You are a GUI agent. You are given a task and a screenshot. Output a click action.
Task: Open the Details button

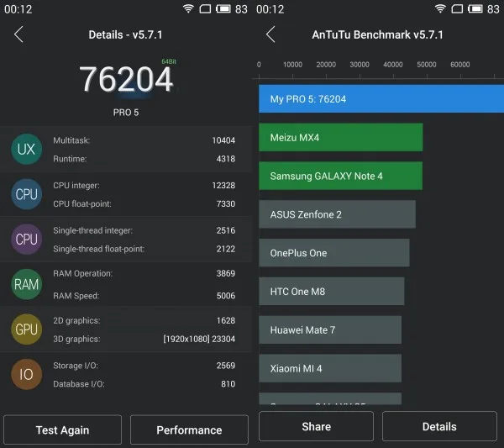439,426
